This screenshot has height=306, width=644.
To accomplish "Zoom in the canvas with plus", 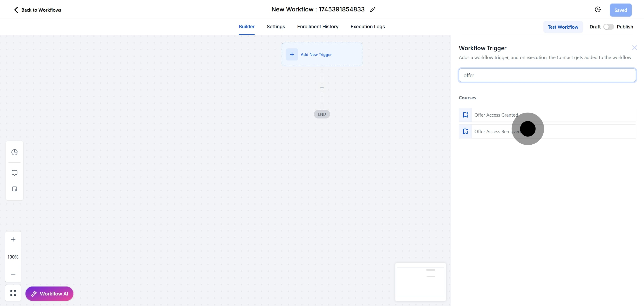I will [x=13, y=239].
